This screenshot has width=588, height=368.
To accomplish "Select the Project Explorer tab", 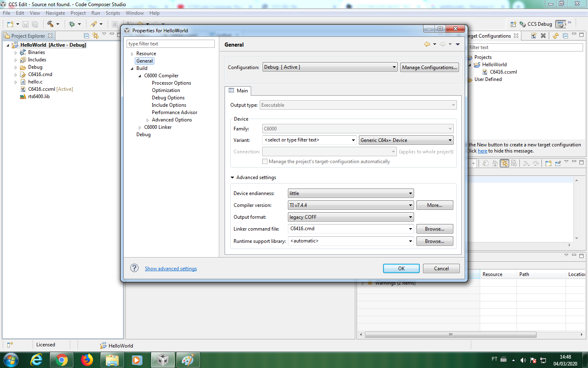I will pyautogui.click(x=28, y=36).
